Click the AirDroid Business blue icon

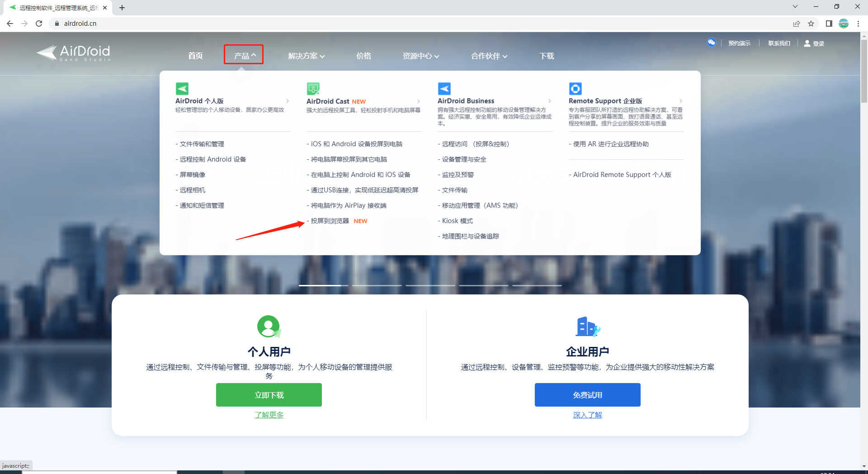[x=444, y=88]
